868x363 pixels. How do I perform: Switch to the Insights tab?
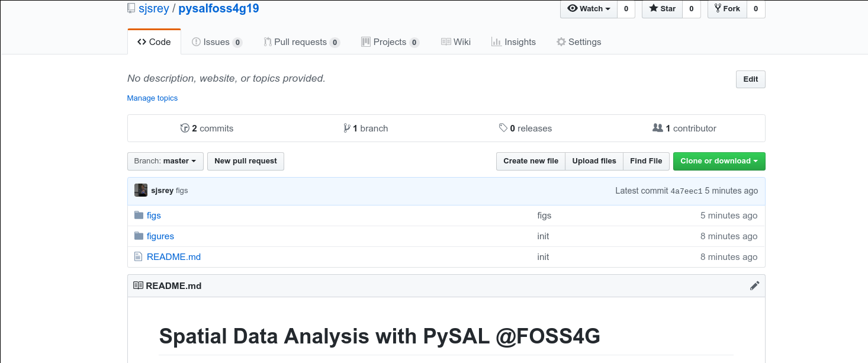[x=513, y=42]
